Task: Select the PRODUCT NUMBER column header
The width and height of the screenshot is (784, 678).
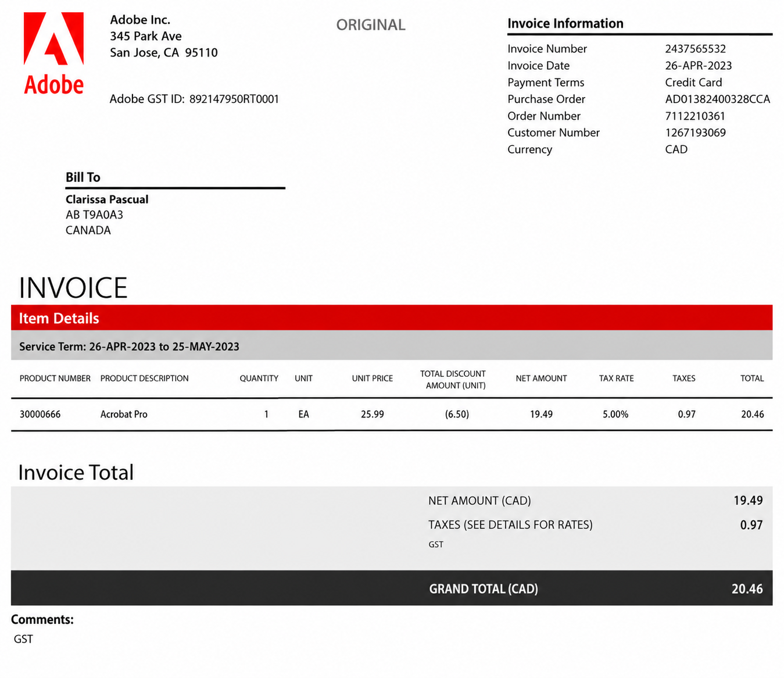Action: click(55, 379)
